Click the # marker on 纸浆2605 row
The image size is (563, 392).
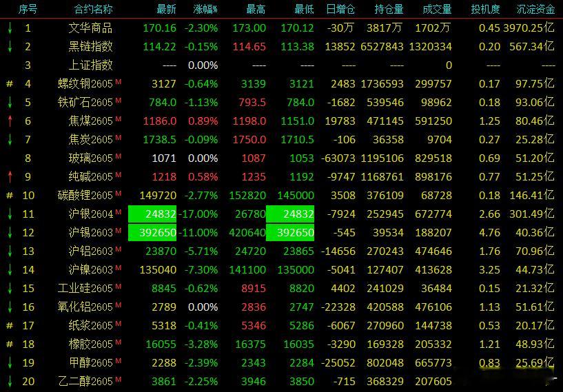10,326
